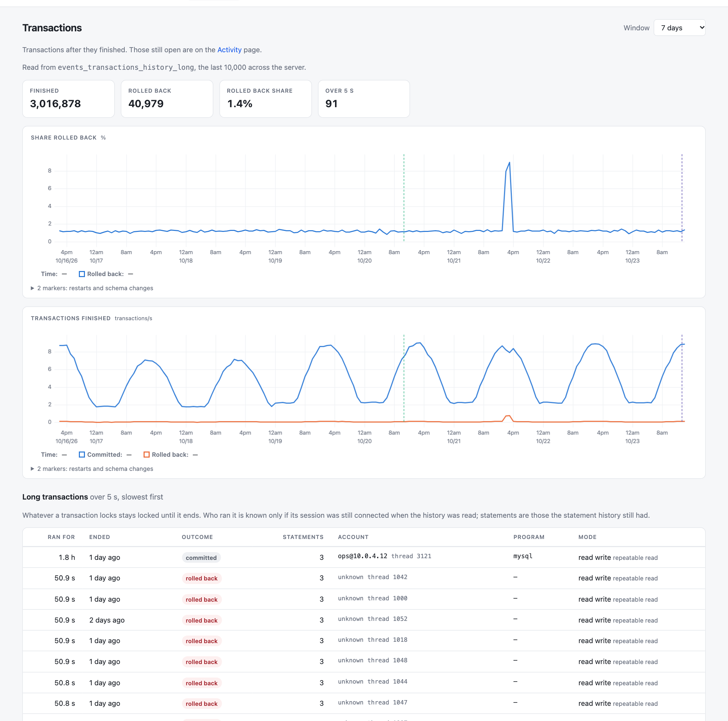
Task: Select row for unknown thread 1047
Action: (x=364, y=703)
